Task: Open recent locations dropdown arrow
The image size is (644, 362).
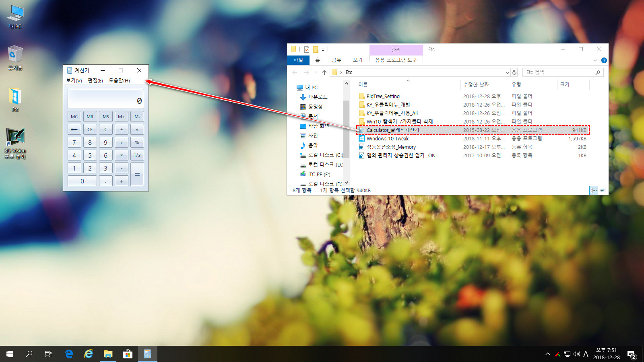Action: tap(316, 72)
